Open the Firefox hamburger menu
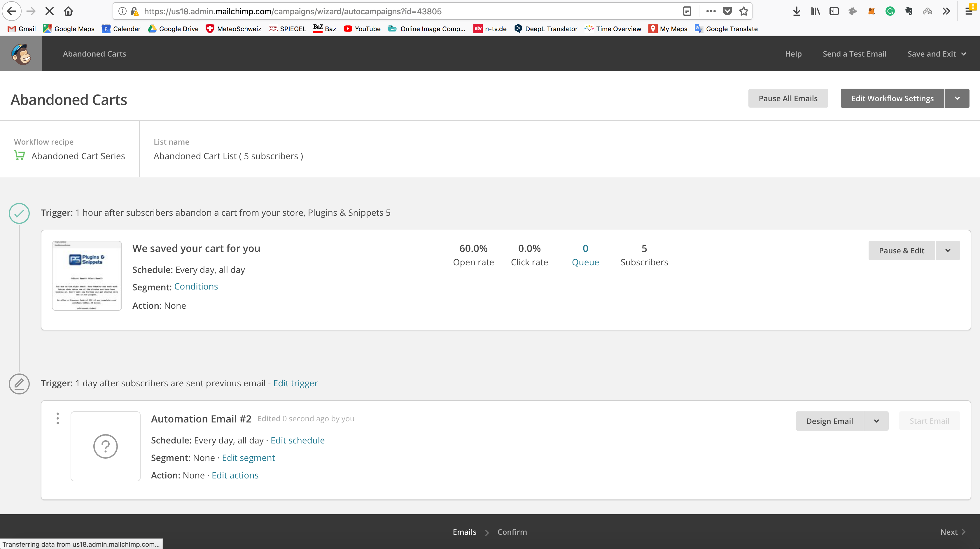The image size is (980, 549). click(x=969, y=11)
